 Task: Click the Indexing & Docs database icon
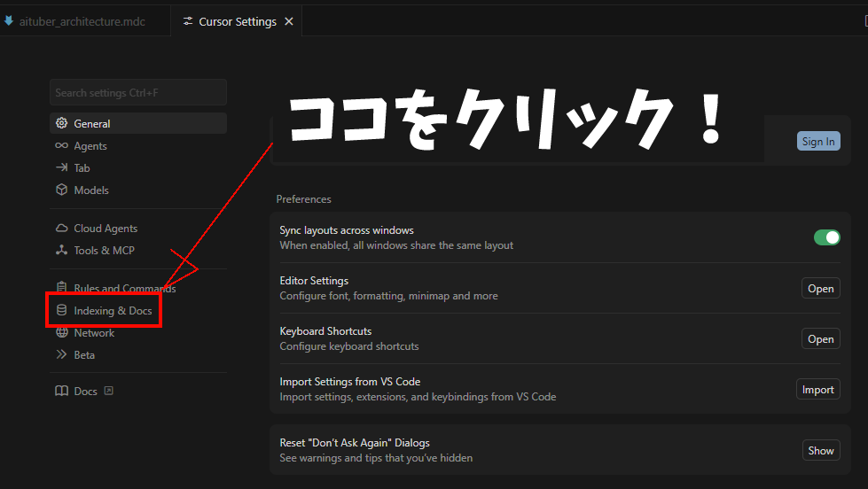pyautogui.click(x=61, y=311)
